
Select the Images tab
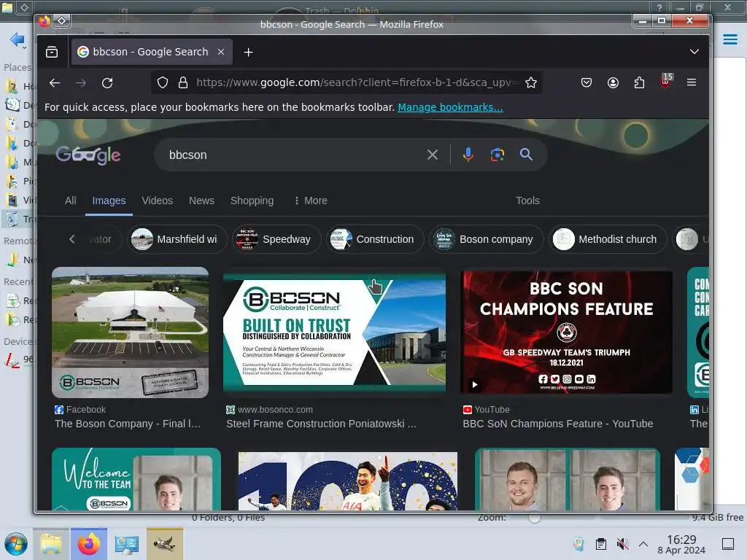109,201
